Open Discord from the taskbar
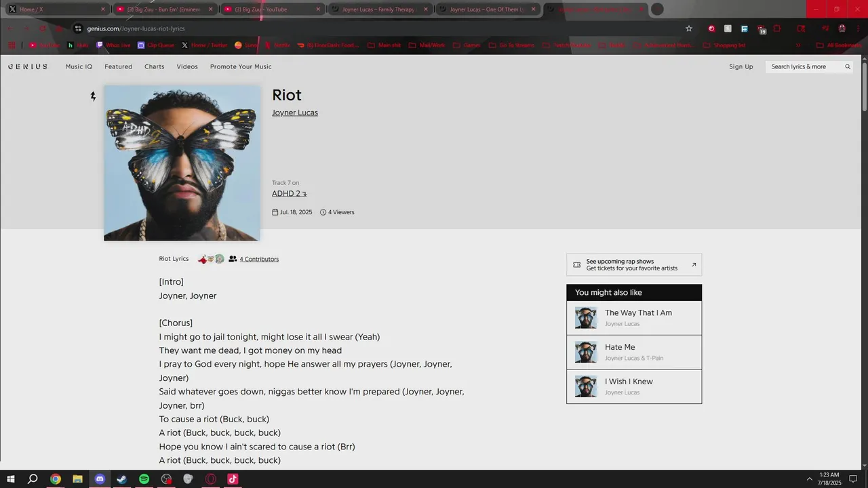The width and height of the screenshot is (868, 488). point(100,479)
